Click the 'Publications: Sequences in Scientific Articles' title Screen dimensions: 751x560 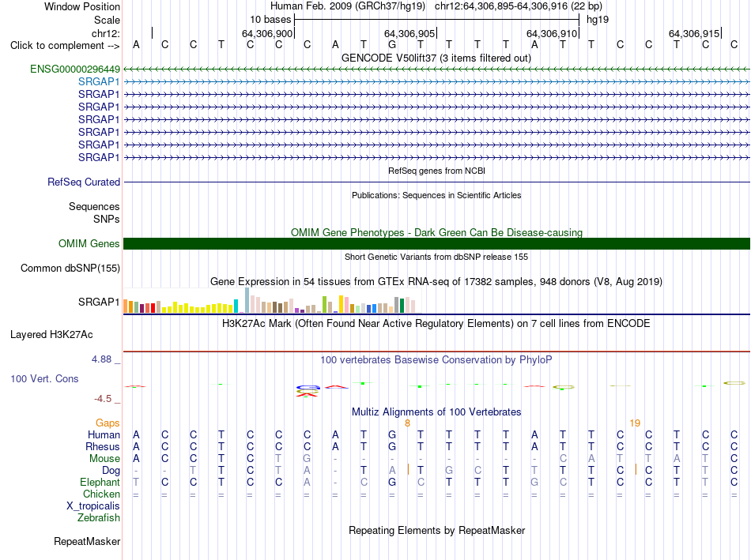(436, 195)
